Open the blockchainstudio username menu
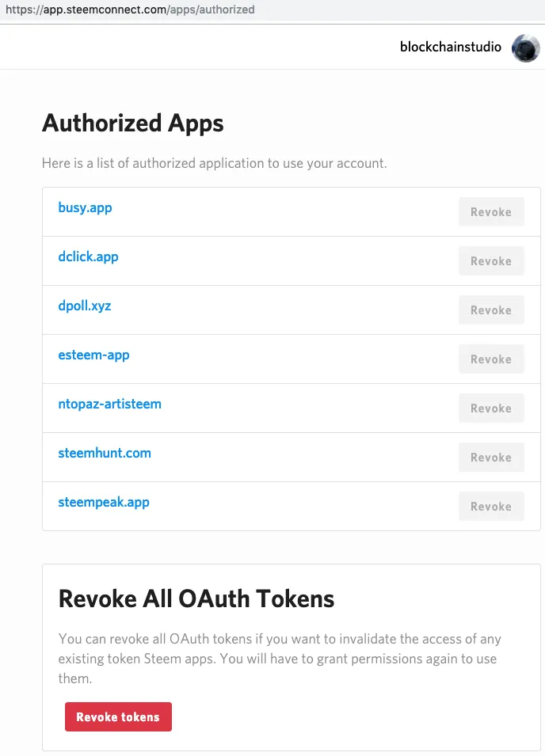Image resolution: width=545 pixels, height=756 pixels. 451,47
